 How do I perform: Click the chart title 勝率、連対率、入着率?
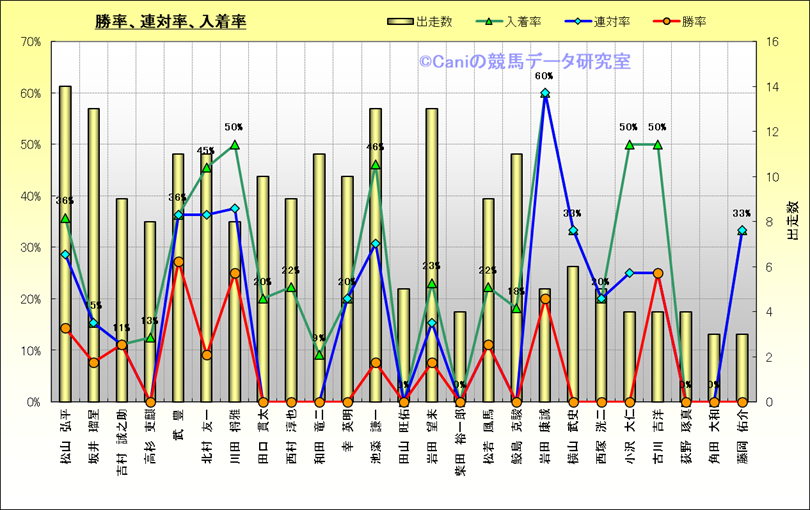tap(170, 21)
